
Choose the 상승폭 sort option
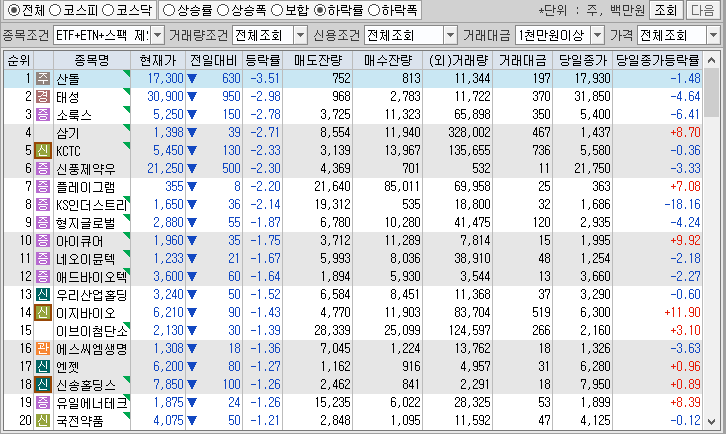coord(223,10)
